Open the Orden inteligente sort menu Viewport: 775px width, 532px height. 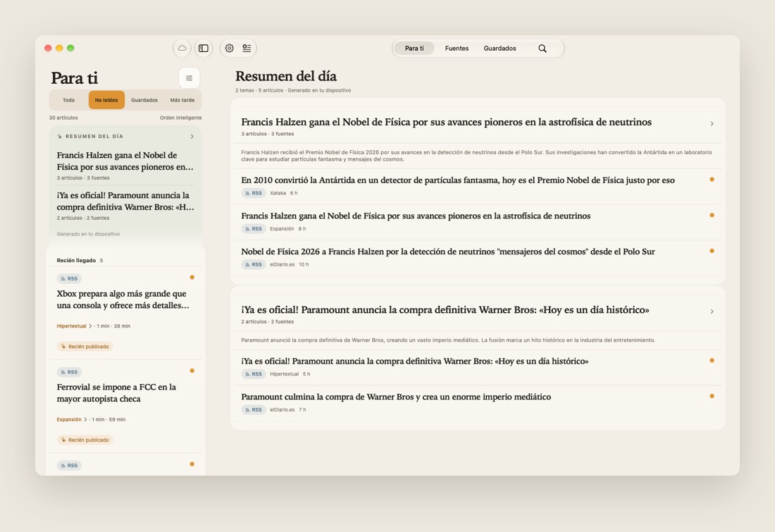click(180, 118)
